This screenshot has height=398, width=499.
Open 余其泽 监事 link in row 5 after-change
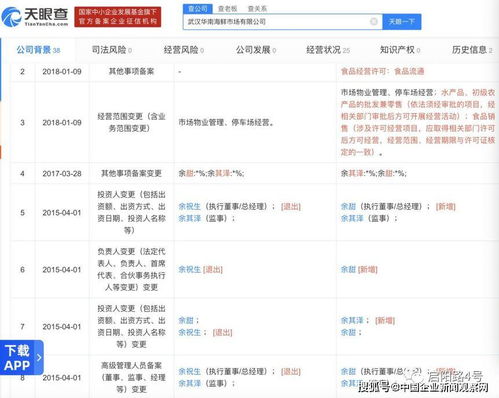(x=352, y=218)
